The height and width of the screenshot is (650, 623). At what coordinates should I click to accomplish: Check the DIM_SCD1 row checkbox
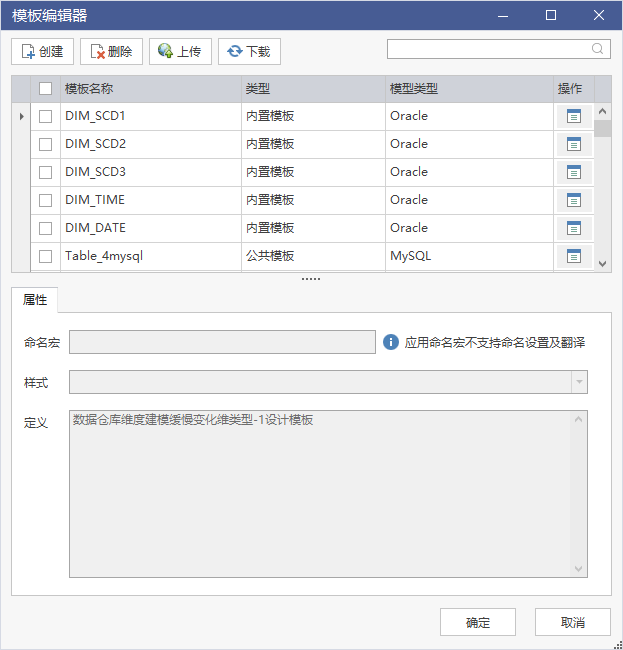(x=45, y=116)
